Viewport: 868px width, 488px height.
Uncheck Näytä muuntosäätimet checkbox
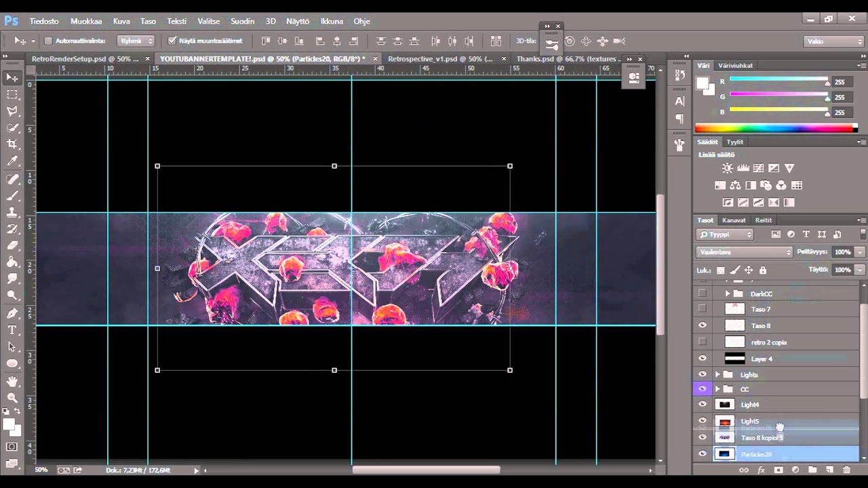pos(172,41)
